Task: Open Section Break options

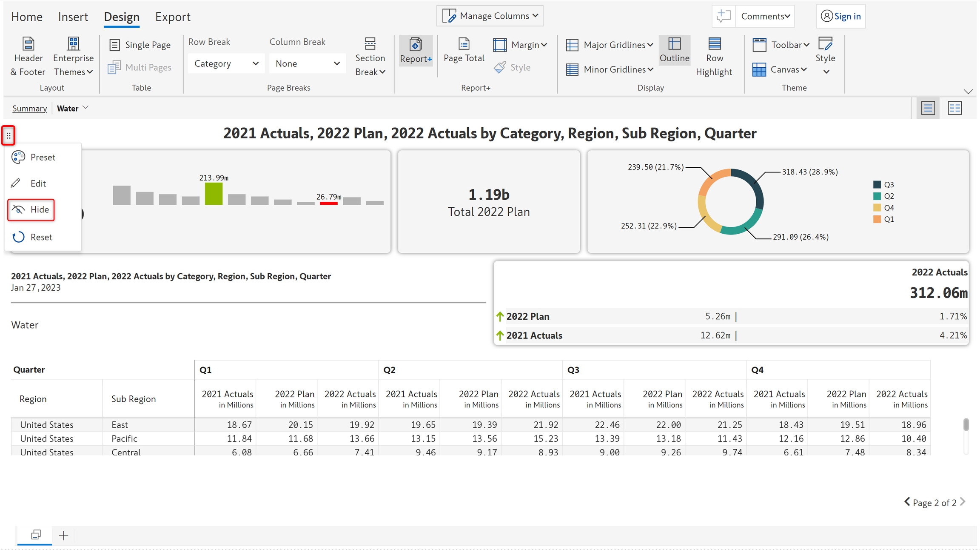Action: (370, 57)
